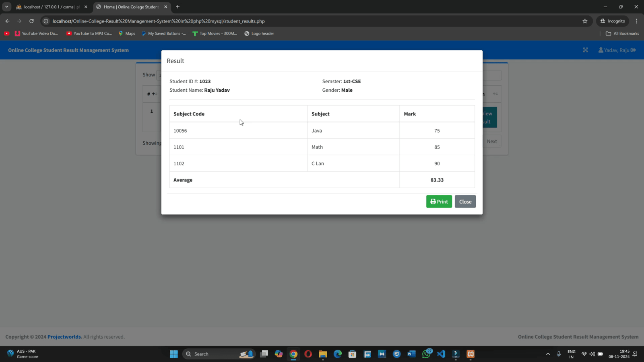Show hidden system tray icons
The image size is (644, 362).
click(x=548, y=354)
